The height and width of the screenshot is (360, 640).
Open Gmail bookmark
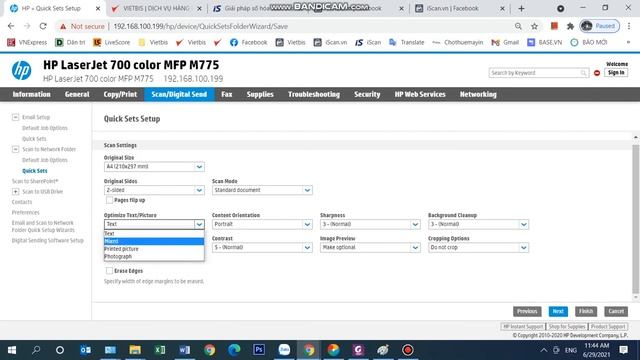[x=505, y=42]
